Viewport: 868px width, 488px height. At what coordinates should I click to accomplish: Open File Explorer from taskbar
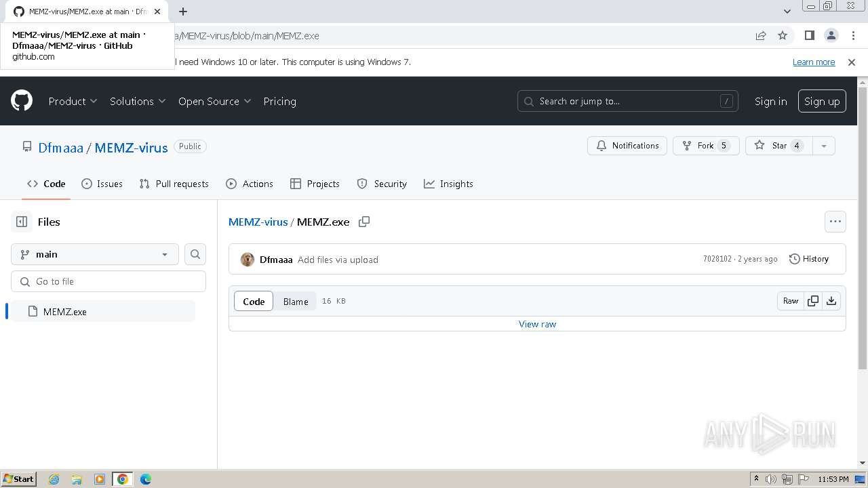point(77,479)
